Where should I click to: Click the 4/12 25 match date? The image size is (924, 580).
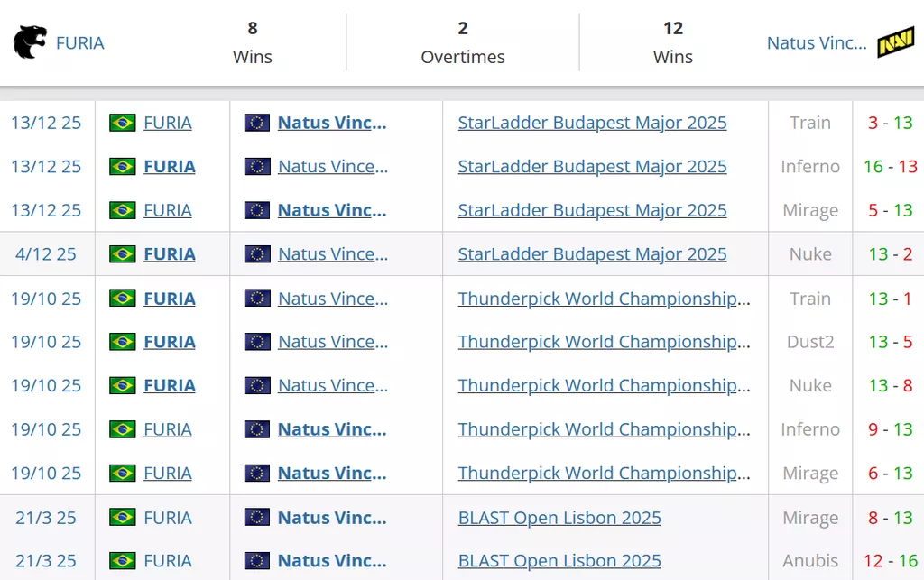(46, 254)
